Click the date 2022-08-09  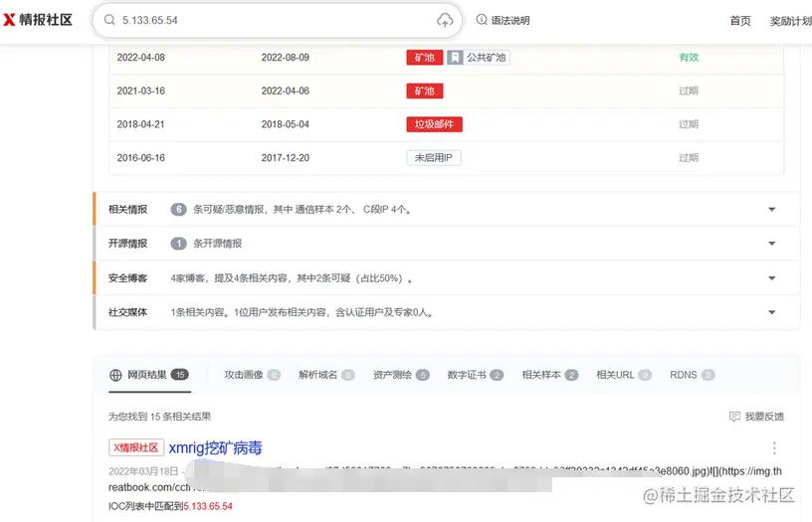click(x=286, y=58)
